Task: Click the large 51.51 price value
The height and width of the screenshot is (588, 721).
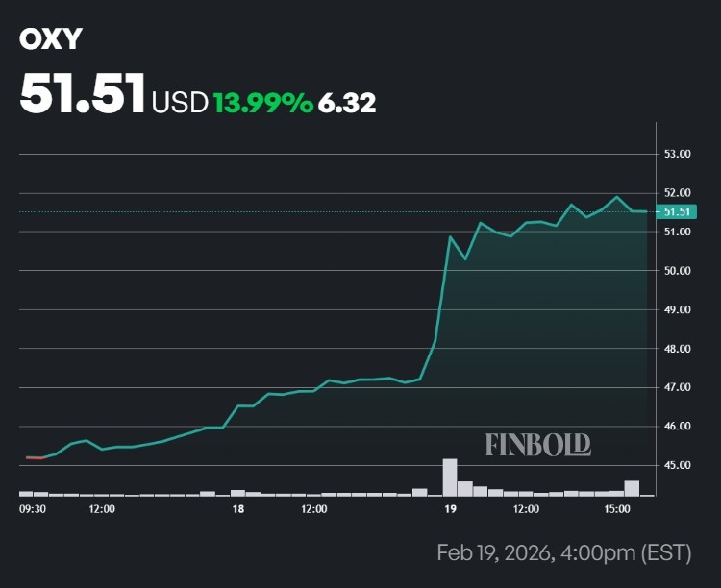Action: (x=83, y=94)
